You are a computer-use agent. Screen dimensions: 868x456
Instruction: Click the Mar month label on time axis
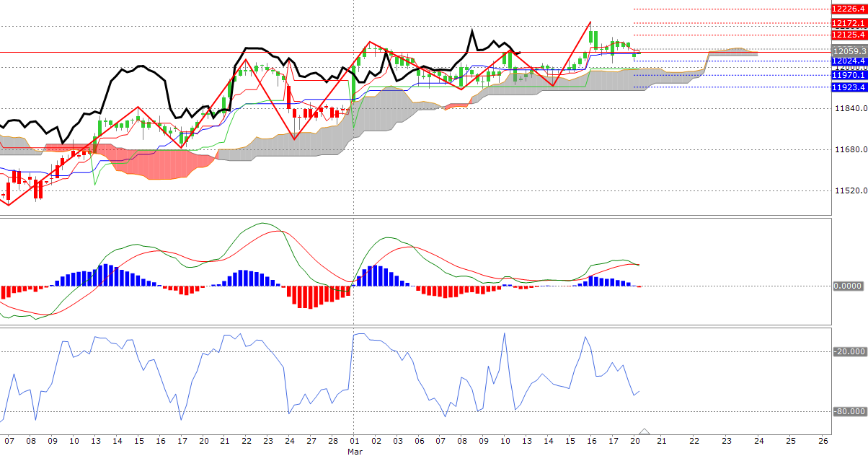click(x=354, y=451)
